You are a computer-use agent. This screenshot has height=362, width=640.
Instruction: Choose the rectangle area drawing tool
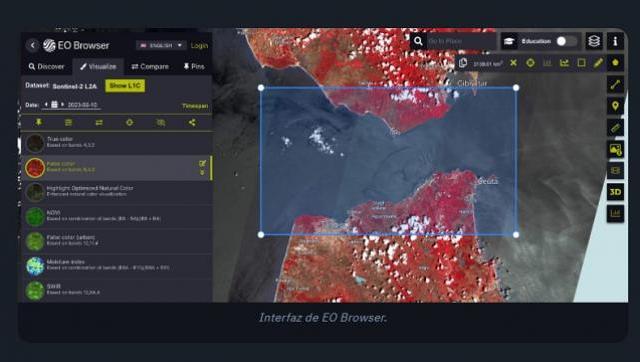[x=582, y=63]
